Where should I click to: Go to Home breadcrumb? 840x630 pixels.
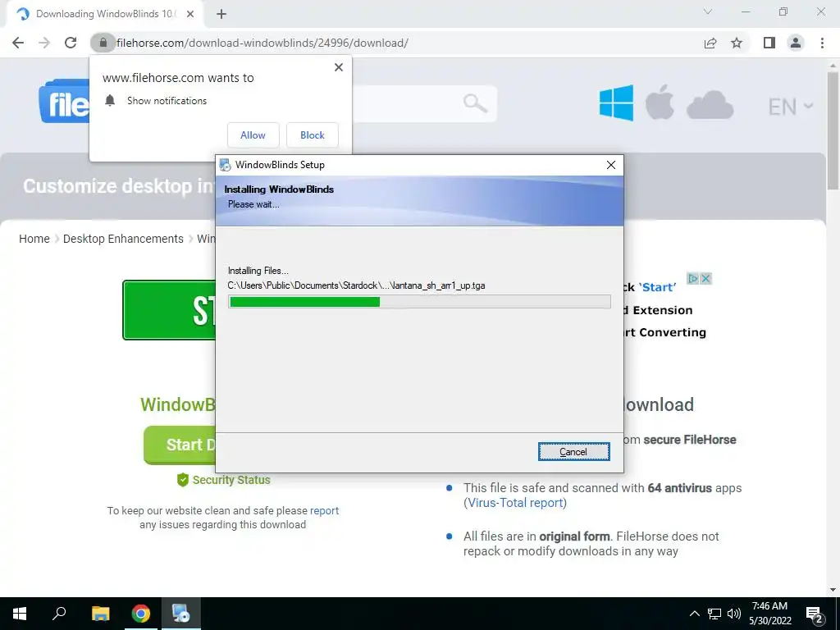click(34, 239)
